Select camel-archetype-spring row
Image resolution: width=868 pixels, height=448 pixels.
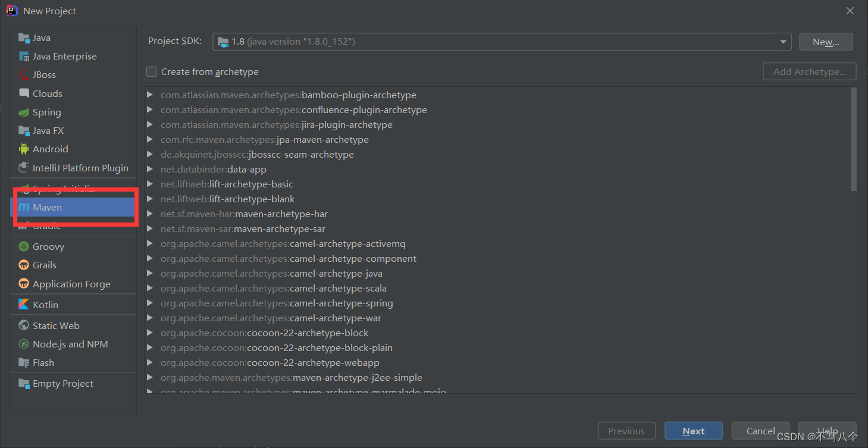click(x=497, y=303)
